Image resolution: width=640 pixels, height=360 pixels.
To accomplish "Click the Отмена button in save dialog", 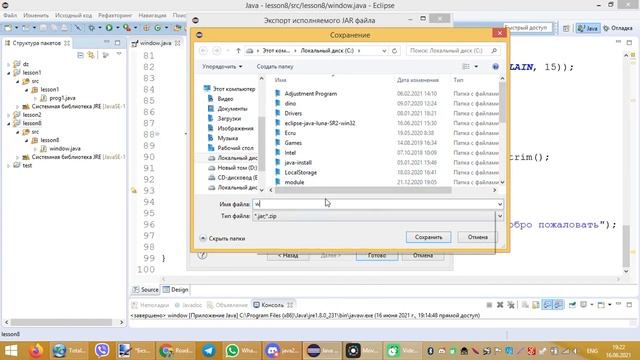I will (x=478, y=237).
